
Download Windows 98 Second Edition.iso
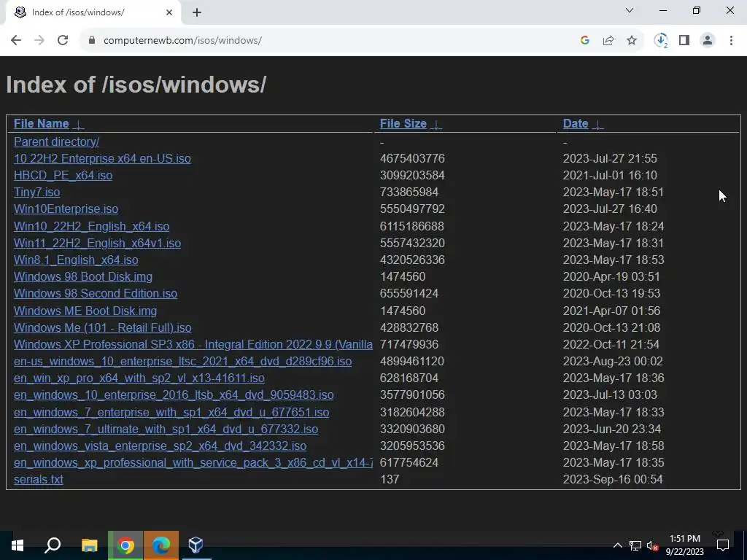tap(96, 293)
